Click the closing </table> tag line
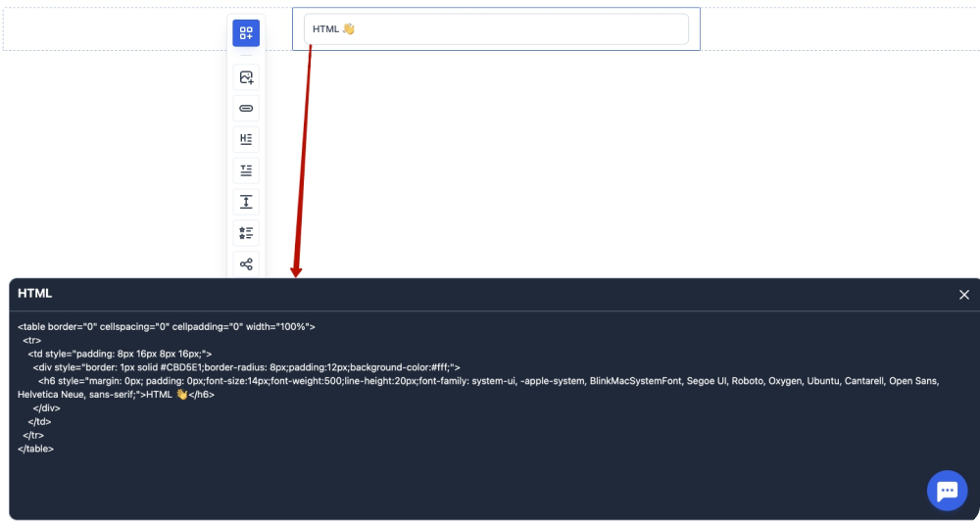The height and width of the screenshot is (525, 980). tap(35, 449)
